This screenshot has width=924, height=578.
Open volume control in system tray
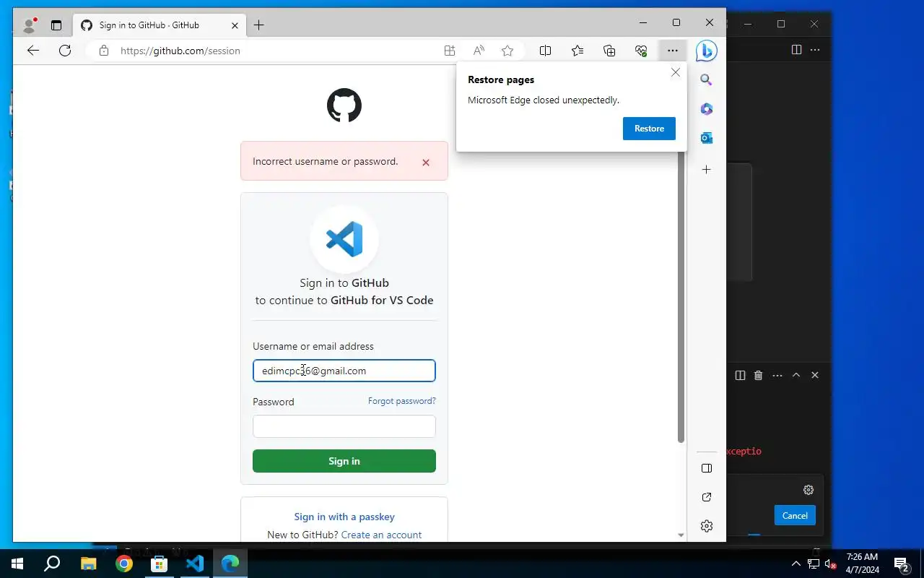(x=830, y=564)
